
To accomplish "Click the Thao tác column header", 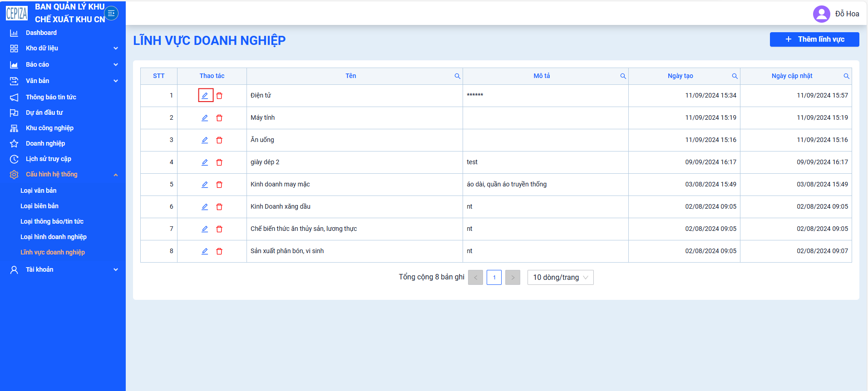I will [212, 76].
